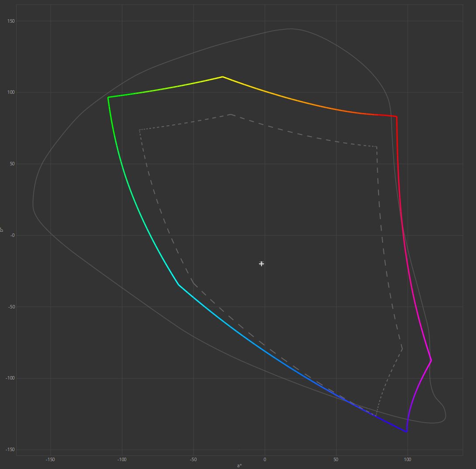This screenshot has height=469, width=476.
Task: Click top-right corner of dashed gamut outline
Action: tap(376, 147)
